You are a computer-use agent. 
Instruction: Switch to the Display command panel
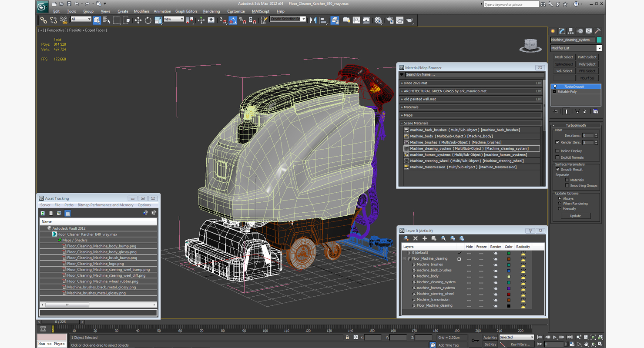tap(589, 31)
